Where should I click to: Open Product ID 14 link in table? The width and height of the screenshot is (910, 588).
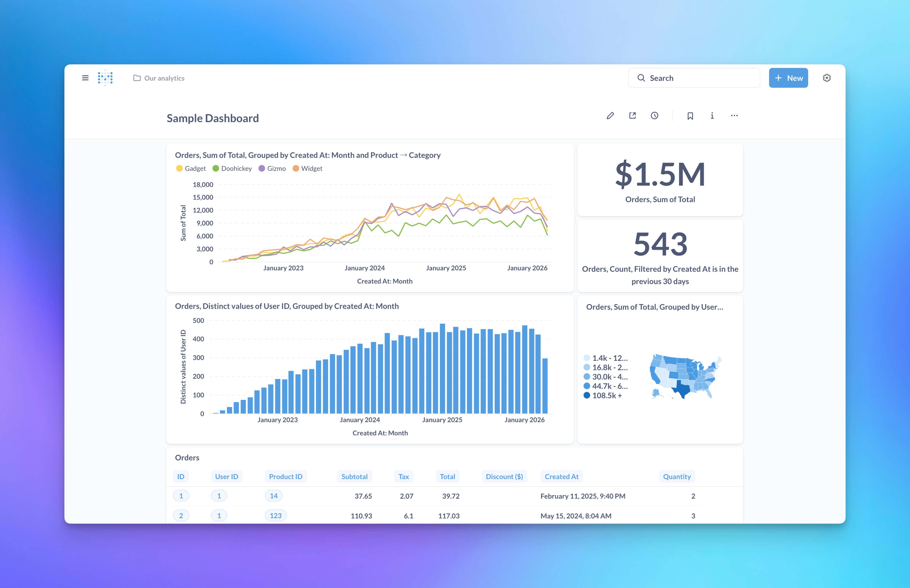coord(274,496)
